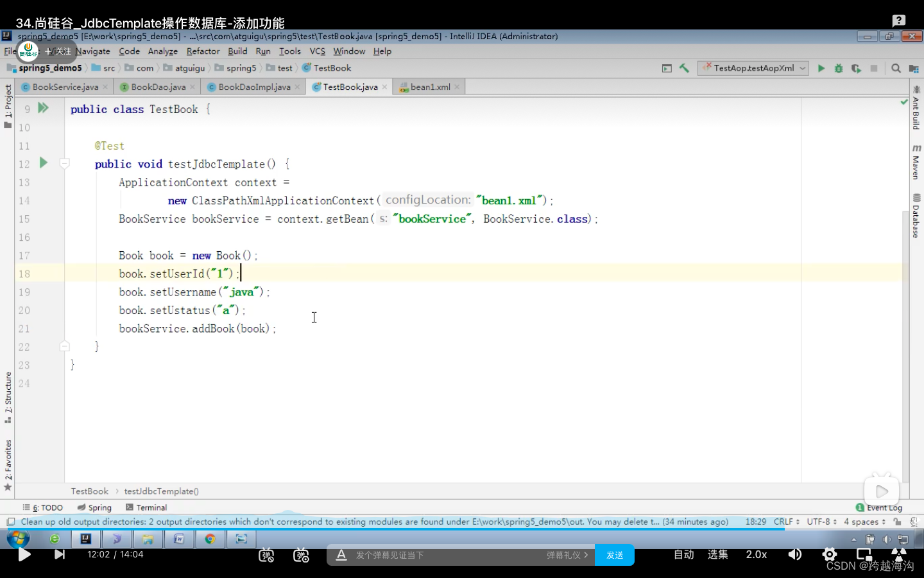Open the Ant Build side panel
The image size is (924, 578).
[916, 108]
